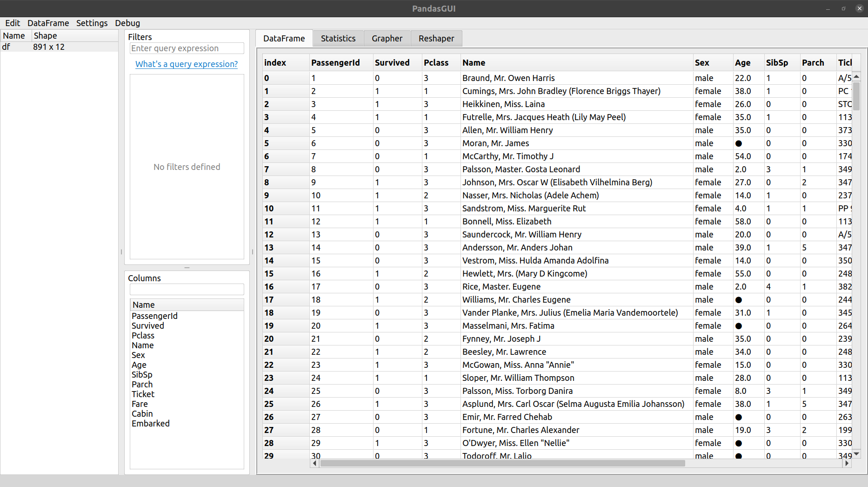Select the cell "Bonnell, Miss. Elizabeth"
The image size is (868, 487).
[x=577, y=222]
